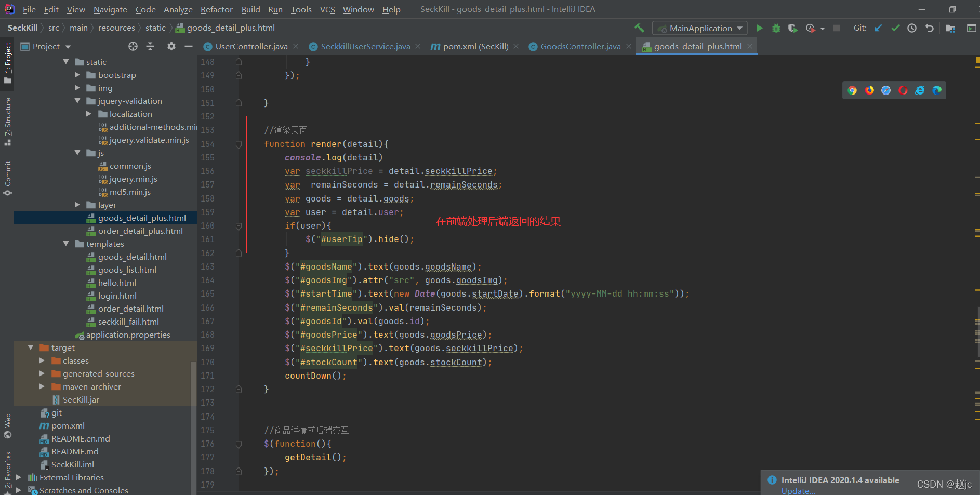The image size is (980, 495).
Task: Open the Favorites tool window sidebar
Action: tap(7, 472)
